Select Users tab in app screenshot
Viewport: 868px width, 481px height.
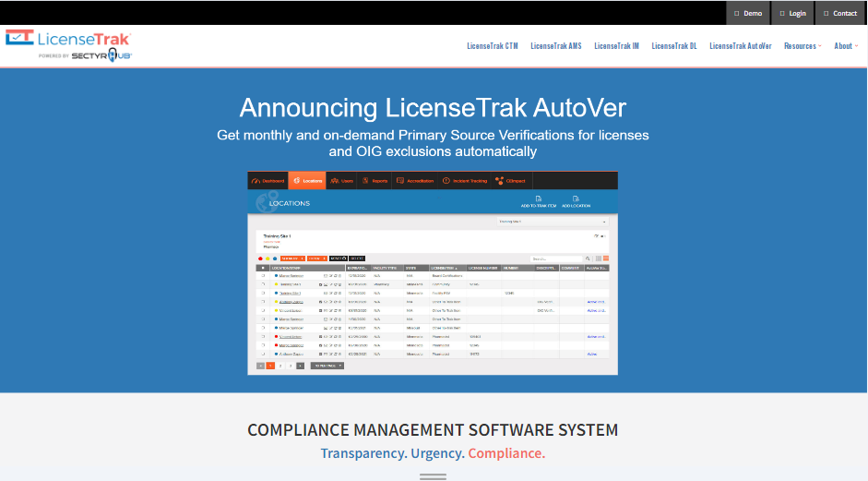(341, 181)
